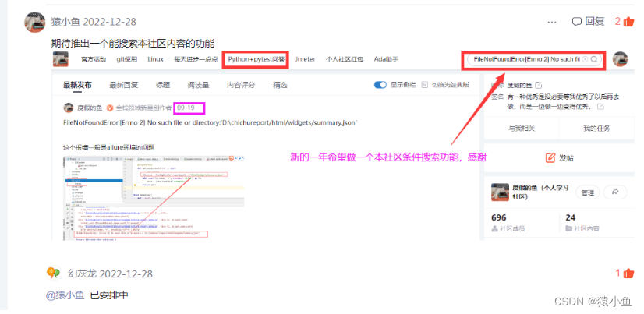Screen dimensions: 644x314
Task: Switch to the 精选 tab
Action: [280, 86]
